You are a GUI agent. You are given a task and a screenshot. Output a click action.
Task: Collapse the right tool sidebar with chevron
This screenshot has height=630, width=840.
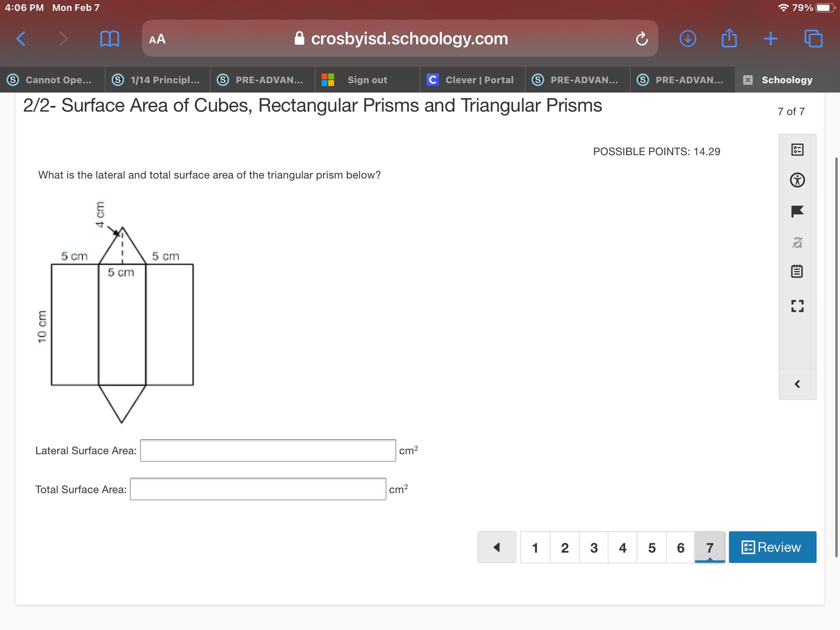coord(797,384)
